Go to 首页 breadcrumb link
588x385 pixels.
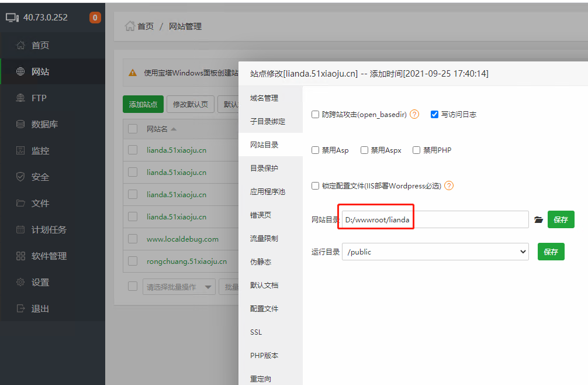[x=146, y=26]
